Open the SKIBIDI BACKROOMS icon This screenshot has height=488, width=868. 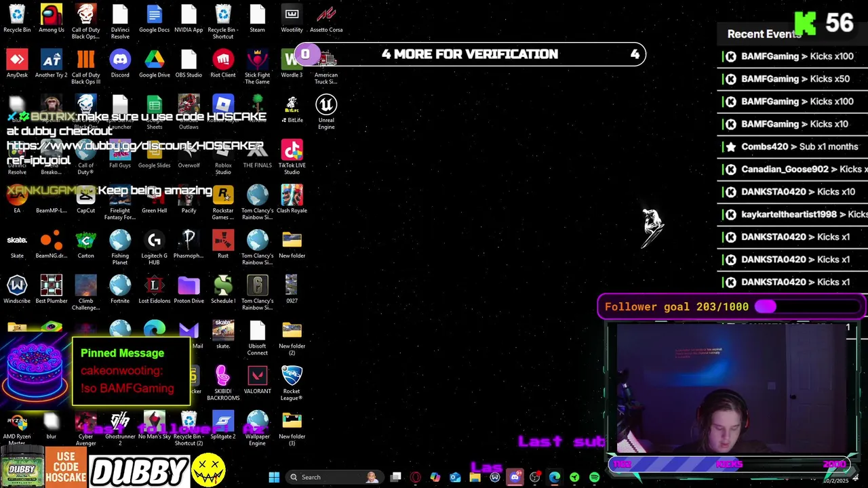[x=223, y=383]
